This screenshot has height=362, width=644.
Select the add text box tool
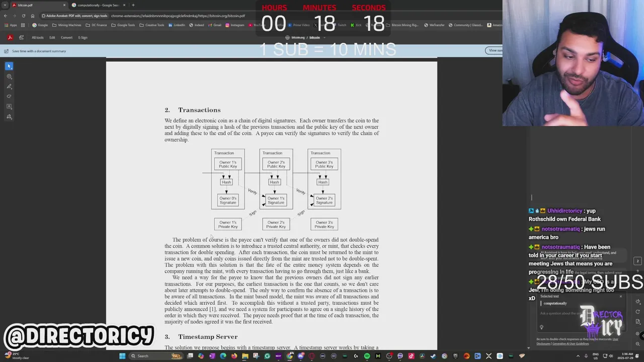9,107
